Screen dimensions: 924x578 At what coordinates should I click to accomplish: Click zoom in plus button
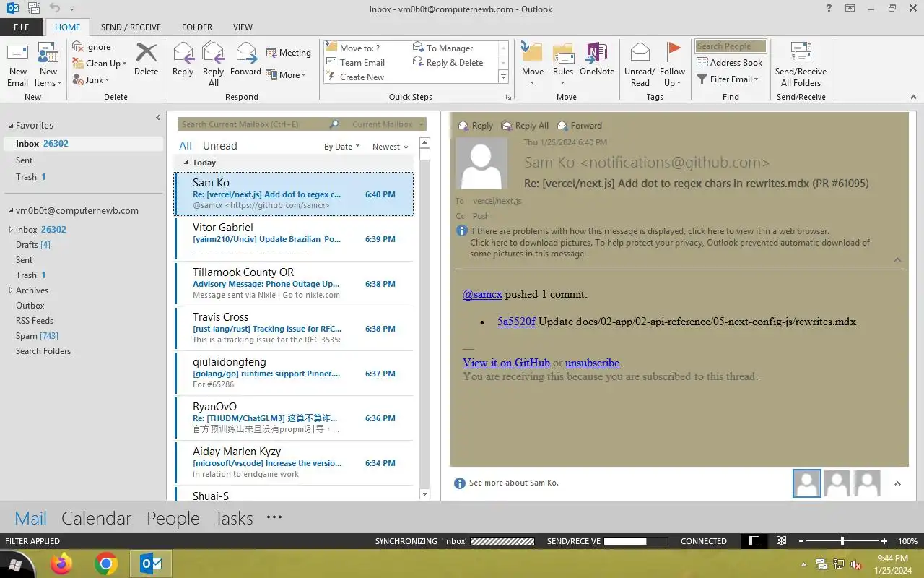884,540
